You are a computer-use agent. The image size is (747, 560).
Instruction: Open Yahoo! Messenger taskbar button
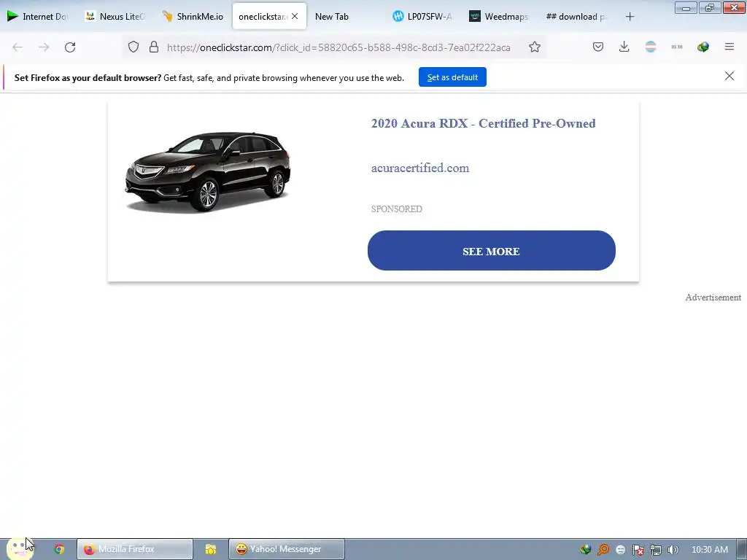(x=286, y=549)
